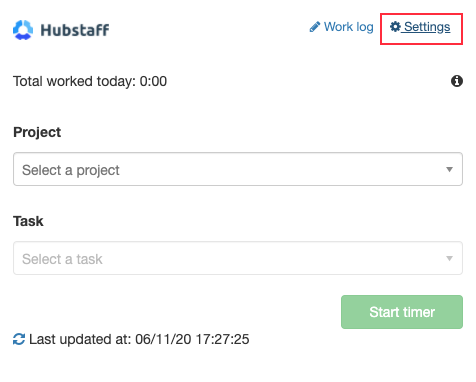The height and width of the screenshot is (382, 476).
Task: Click the Total worked today label
Action: pos(74,81)
